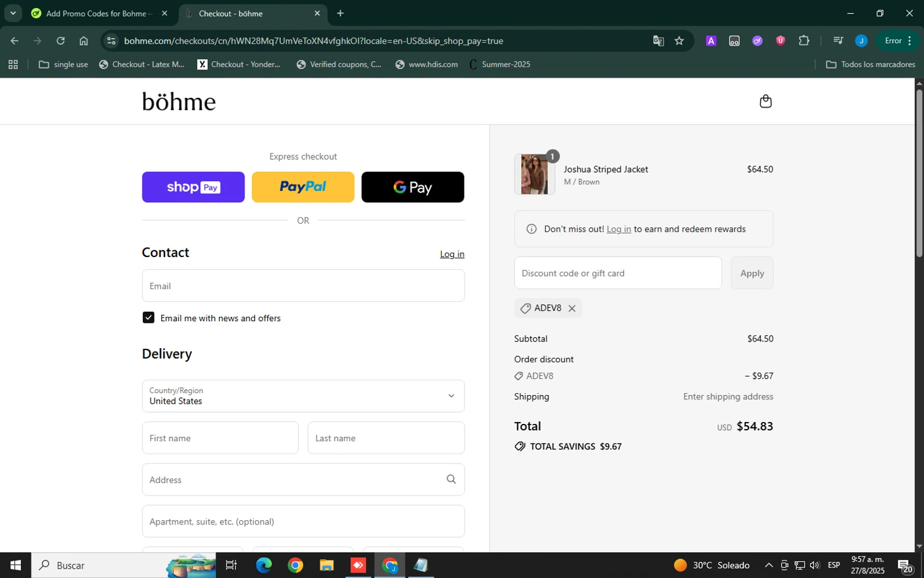Click the browser address bar URL
Viewport: 924px width, 578px height.
(314, 41)
